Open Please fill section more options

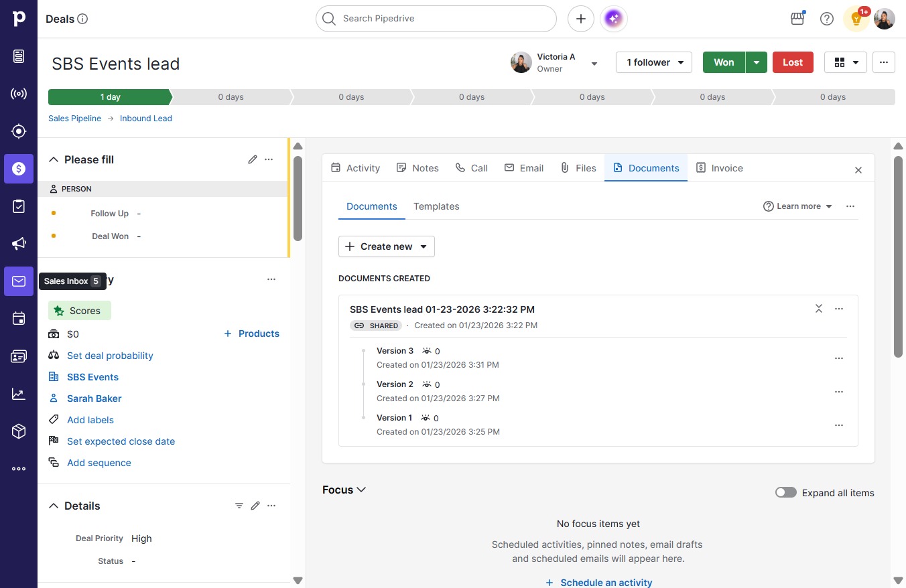click(x=269, y=159)
